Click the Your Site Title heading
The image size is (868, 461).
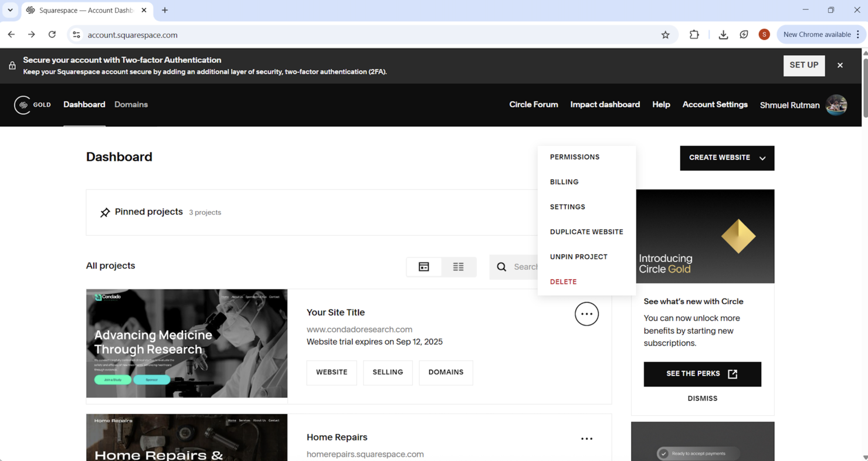click(335, 313)
